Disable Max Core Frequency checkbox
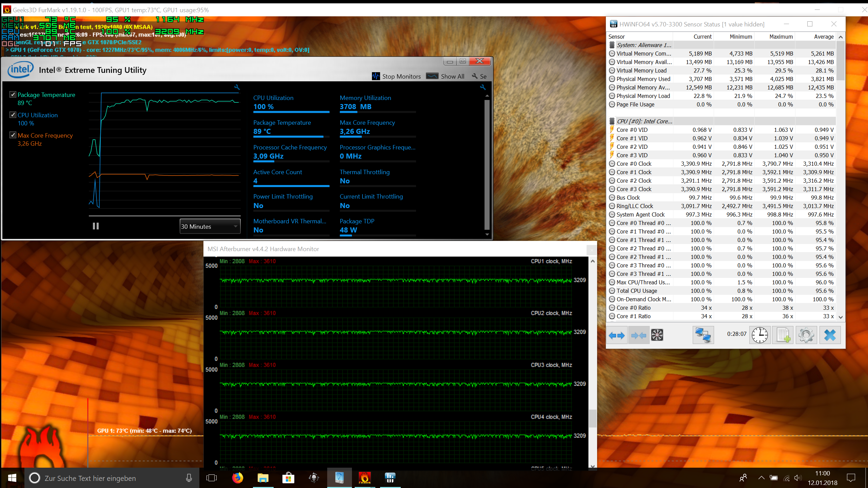868x488 pixels. click(13, 135)
